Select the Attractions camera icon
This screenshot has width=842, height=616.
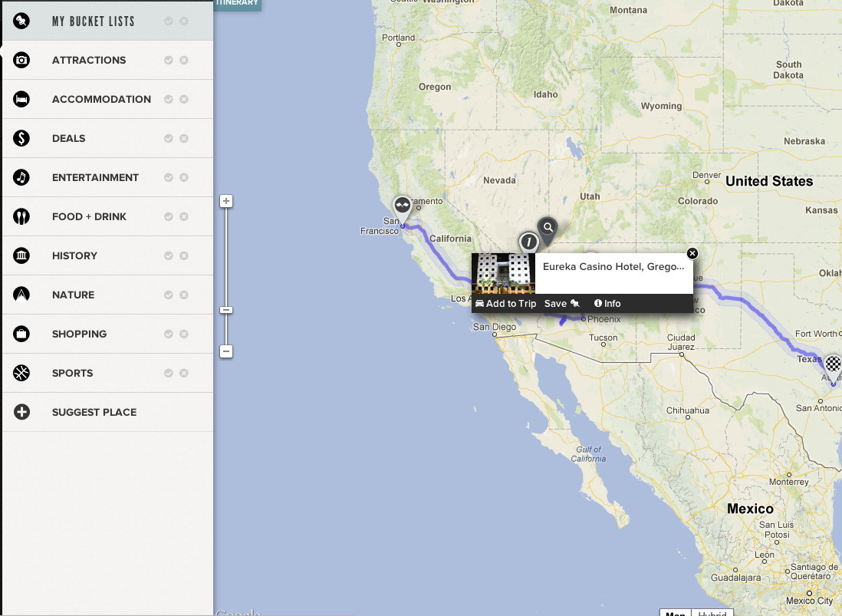[21, 60]
